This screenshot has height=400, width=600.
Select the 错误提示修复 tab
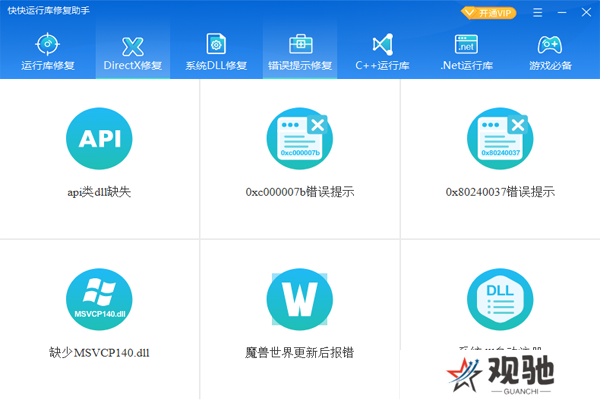coord(300,52)
